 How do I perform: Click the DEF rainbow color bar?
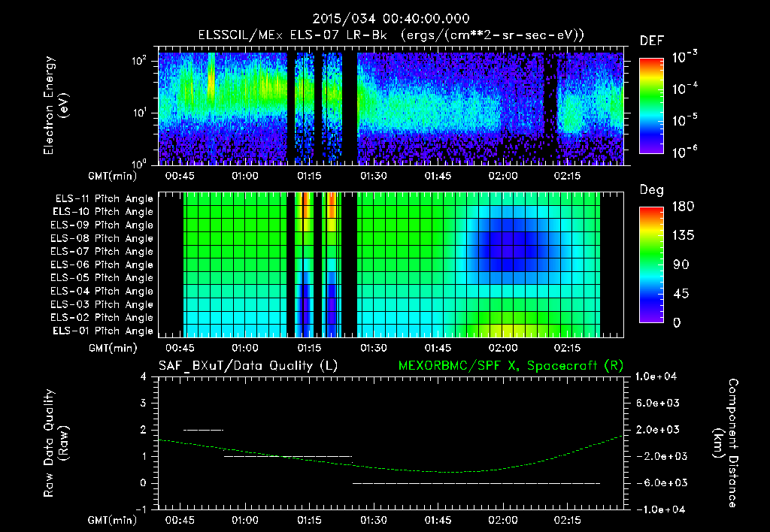click(652, 106)
